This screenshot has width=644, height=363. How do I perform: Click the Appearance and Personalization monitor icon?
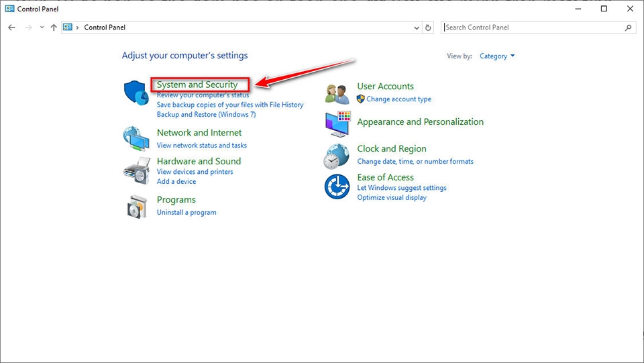click(337, 124)
